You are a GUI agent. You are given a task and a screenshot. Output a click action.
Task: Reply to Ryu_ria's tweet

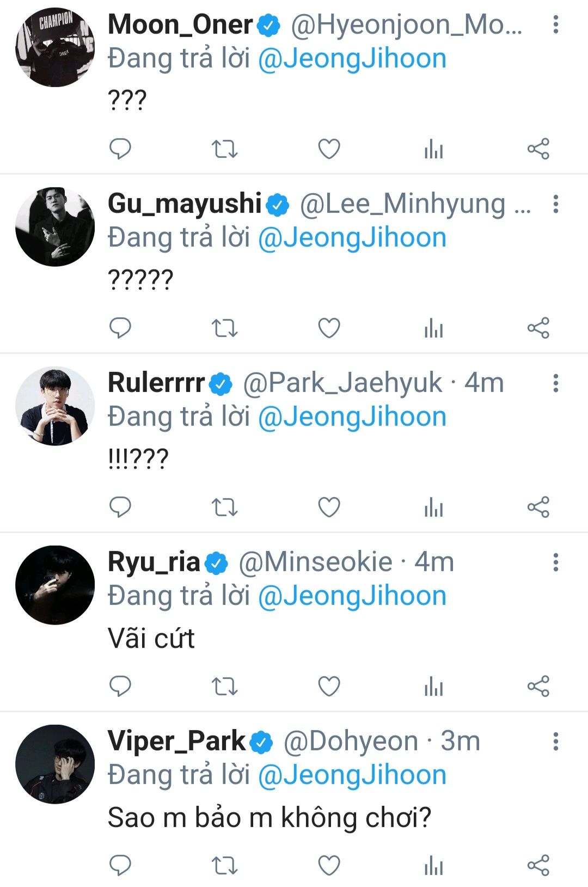tap(120, 686)
